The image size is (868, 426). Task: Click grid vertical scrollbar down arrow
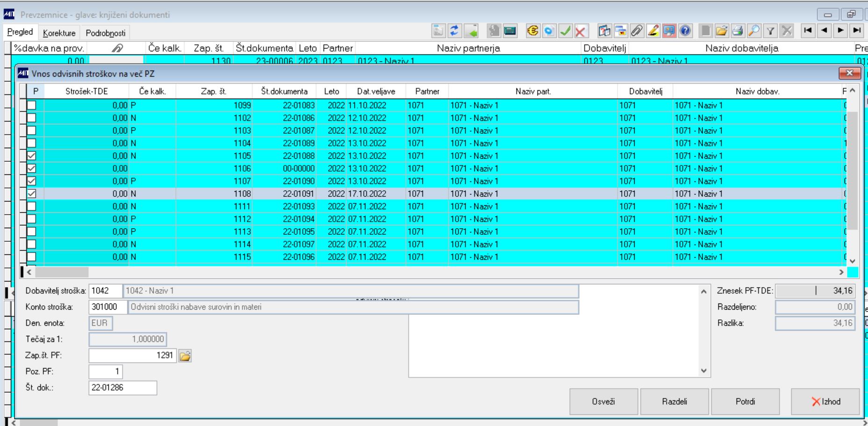853,261
